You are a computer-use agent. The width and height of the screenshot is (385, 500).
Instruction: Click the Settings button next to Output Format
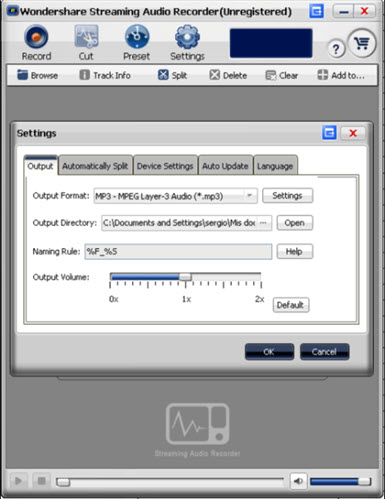point(288,196)
